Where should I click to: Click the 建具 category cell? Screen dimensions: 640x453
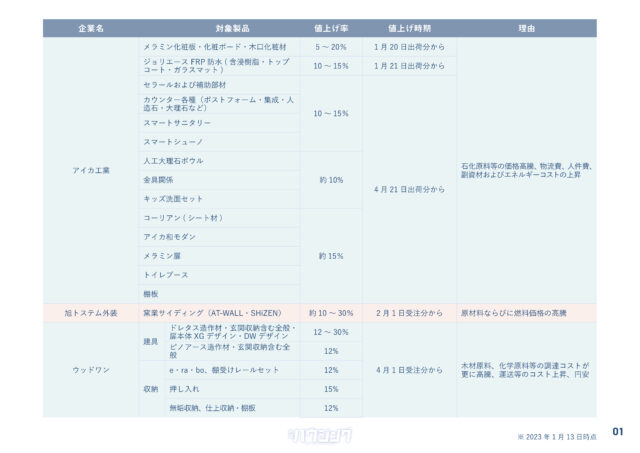tap(151, 341)
